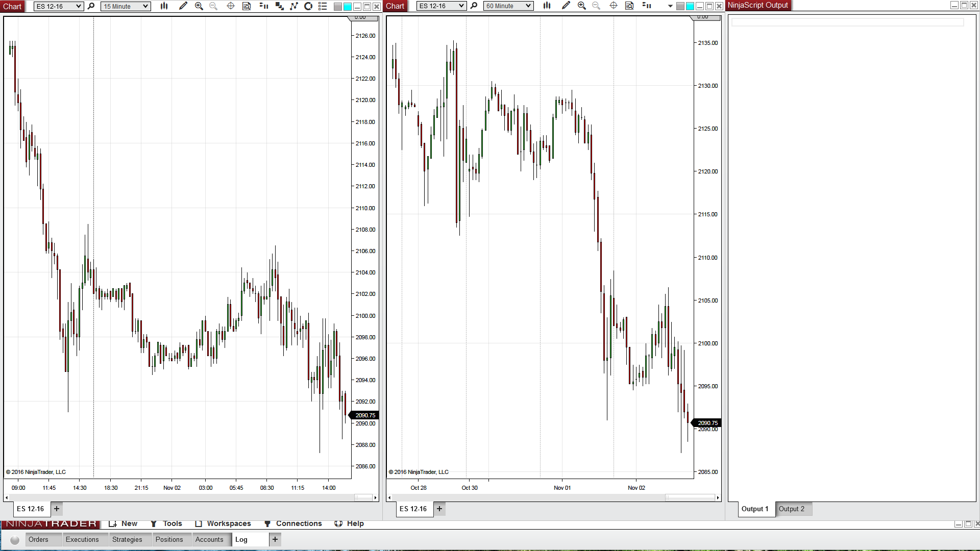The height and width of the screenshot is (551, 980).
Task: Select crosshair cursor on left chart toolbar
Action: 231,6
